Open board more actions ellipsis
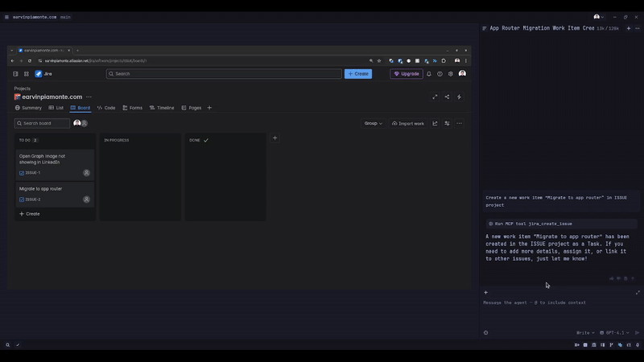 (459, 123)
